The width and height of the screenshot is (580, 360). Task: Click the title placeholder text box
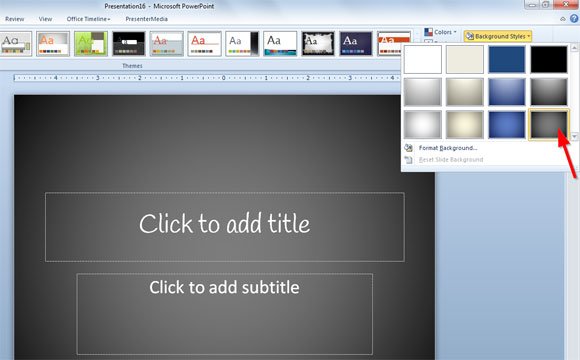tap(225, 227)
